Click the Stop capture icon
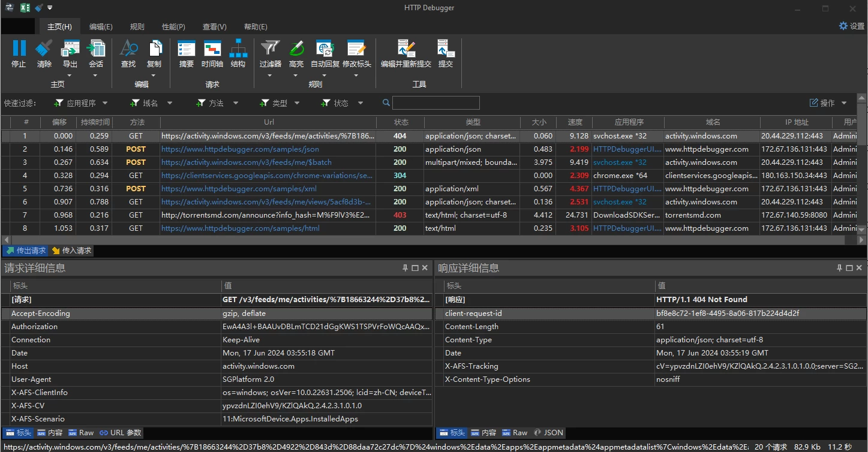This screenshot has width=868, height=452. 19,49
